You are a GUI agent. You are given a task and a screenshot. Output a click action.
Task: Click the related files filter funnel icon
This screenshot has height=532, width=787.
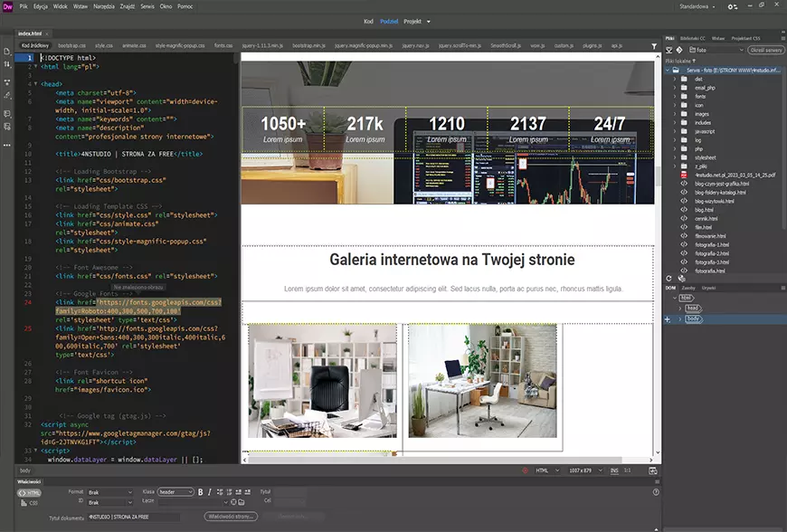(654, 46)
